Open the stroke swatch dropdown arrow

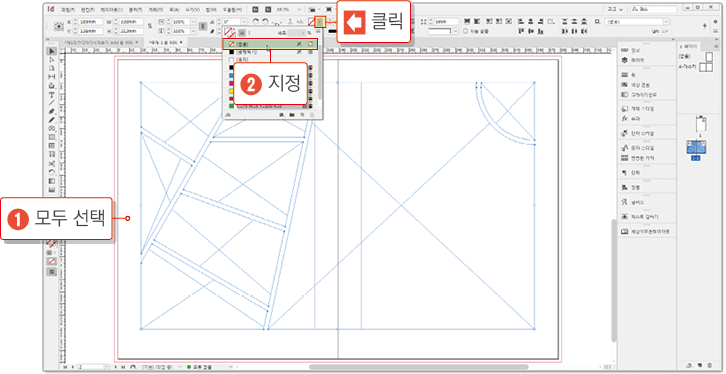(320, 21)
